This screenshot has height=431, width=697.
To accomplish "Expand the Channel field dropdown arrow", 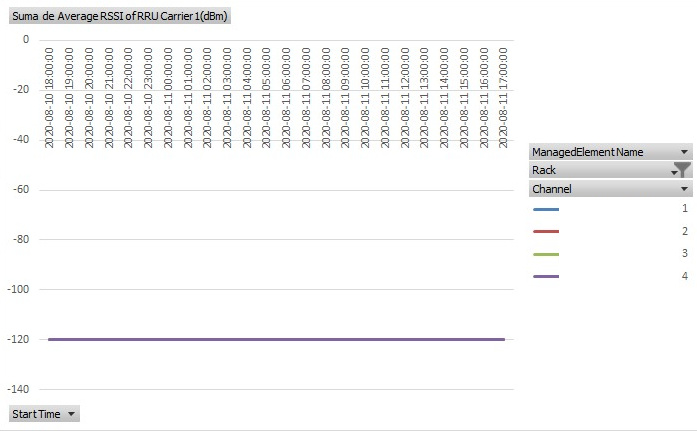I will point(684,189).
